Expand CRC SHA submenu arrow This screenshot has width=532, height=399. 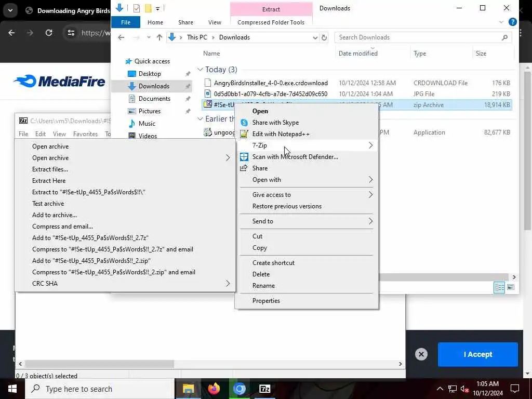[x=228, y=283]
